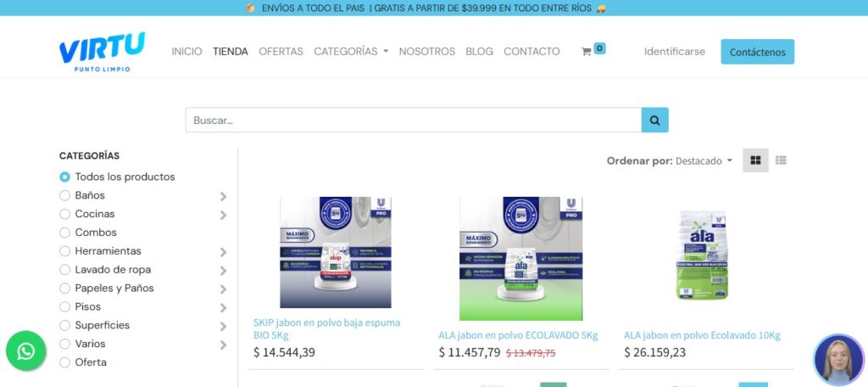This screenshot has width=868, height=387.
Task: Open the Categorías dropdown in navbar
Action: (351, 52)
